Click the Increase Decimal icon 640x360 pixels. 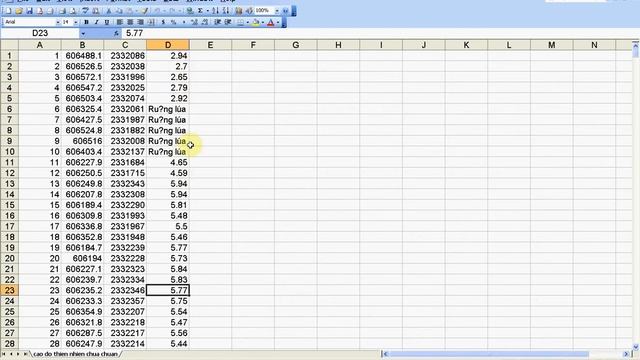coord(194,22)
